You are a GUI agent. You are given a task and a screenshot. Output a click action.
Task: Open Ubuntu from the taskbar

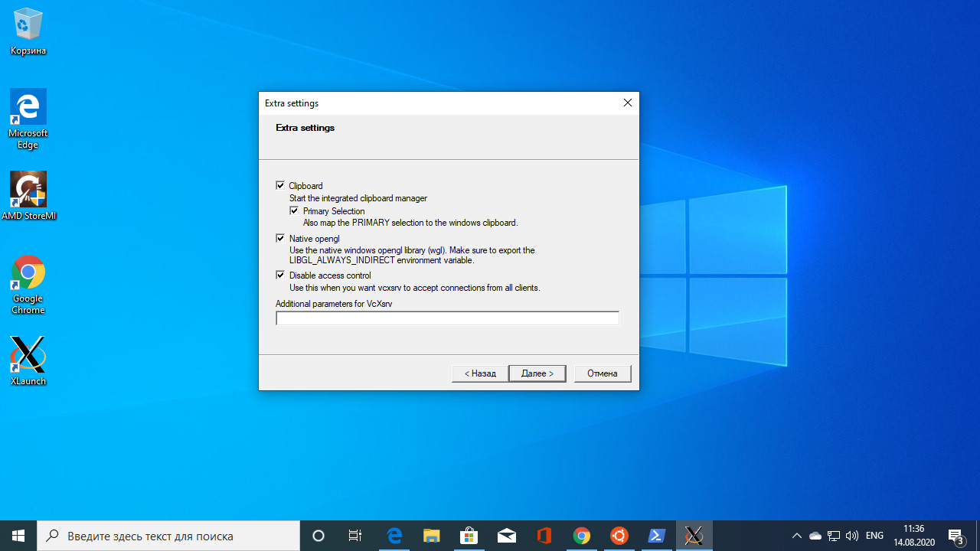coord(619,536)
